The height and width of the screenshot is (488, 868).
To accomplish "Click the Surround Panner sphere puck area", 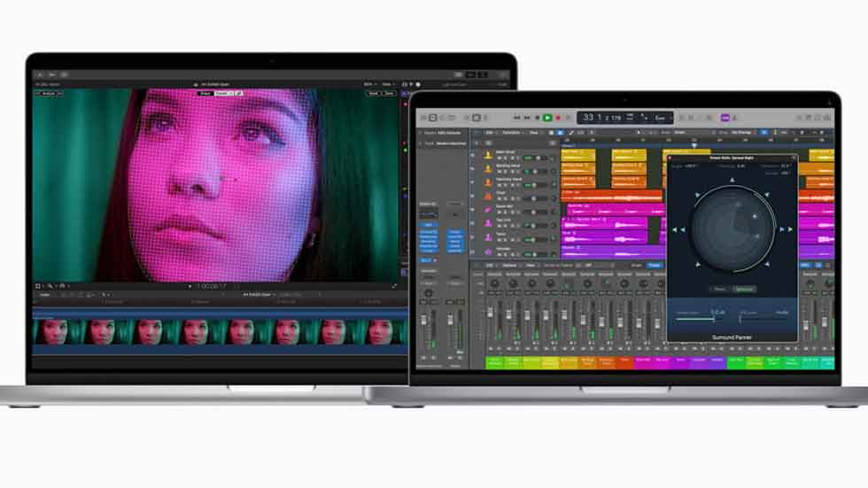I will pos(732,228).
